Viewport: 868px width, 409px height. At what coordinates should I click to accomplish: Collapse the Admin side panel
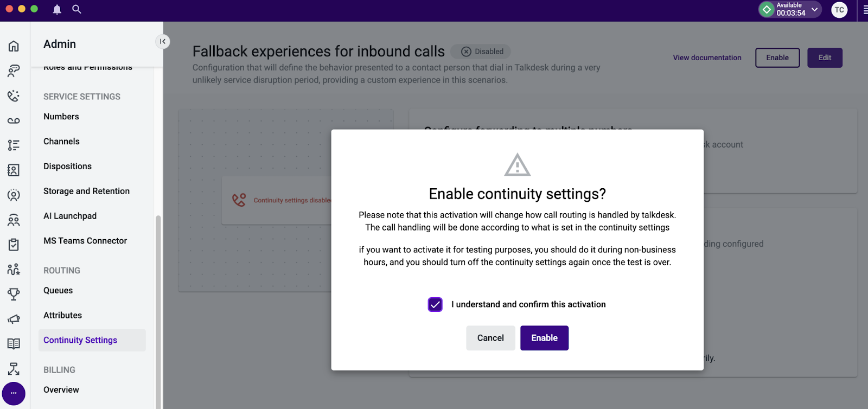click(163, 42)
